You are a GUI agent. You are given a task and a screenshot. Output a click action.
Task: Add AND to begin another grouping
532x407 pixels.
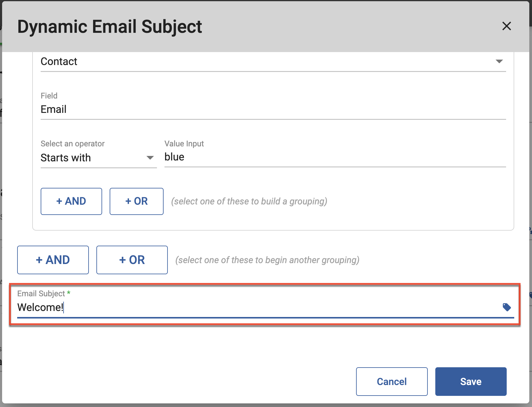tap(53, 260)
